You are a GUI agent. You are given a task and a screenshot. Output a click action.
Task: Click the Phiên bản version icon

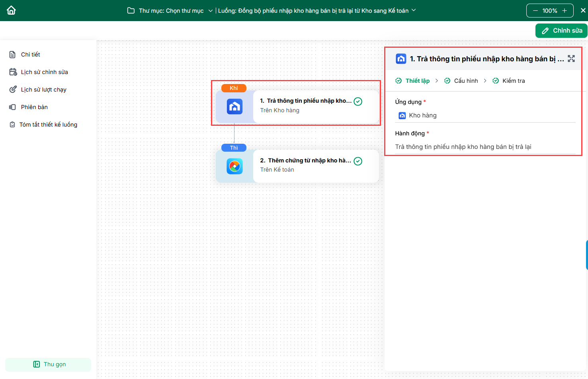(13, 107)
